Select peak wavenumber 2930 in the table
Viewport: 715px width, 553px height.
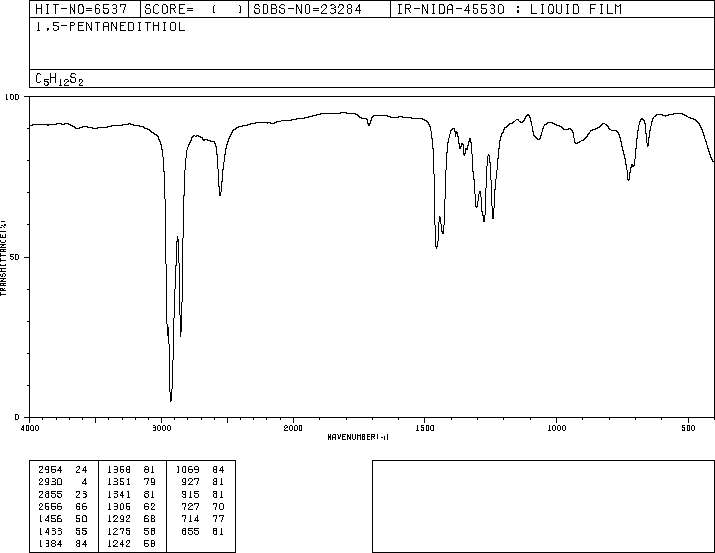click(50, 482)
